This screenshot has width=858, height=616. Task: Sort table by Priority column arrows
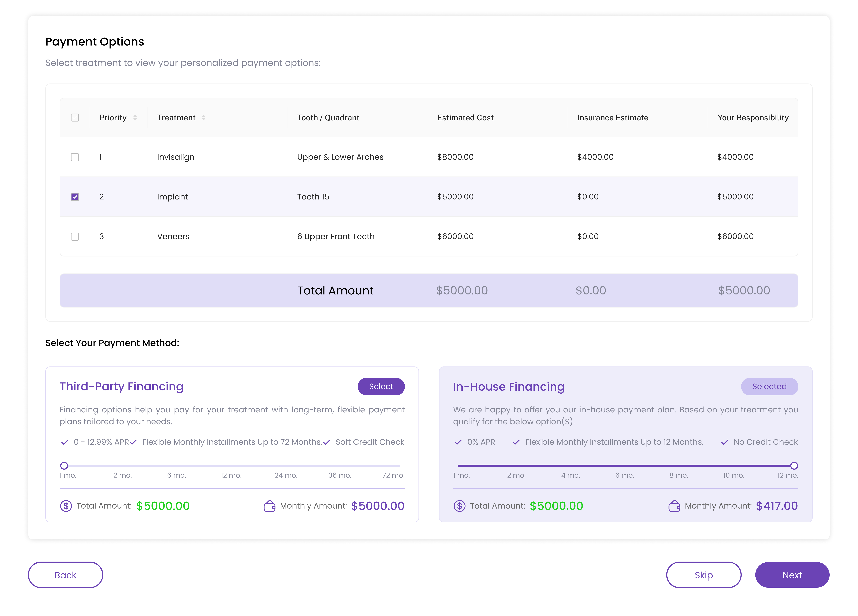pyautogui.click(x=135, y=118)
